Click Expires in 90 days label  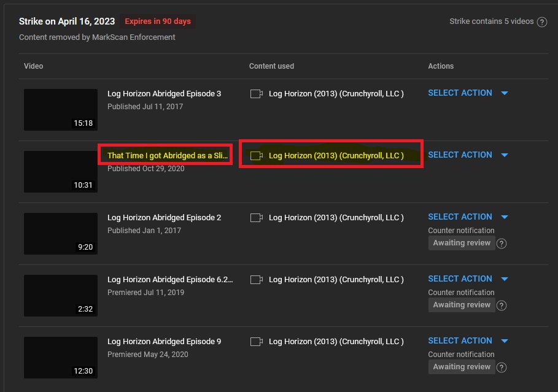[x=158, y=21]
